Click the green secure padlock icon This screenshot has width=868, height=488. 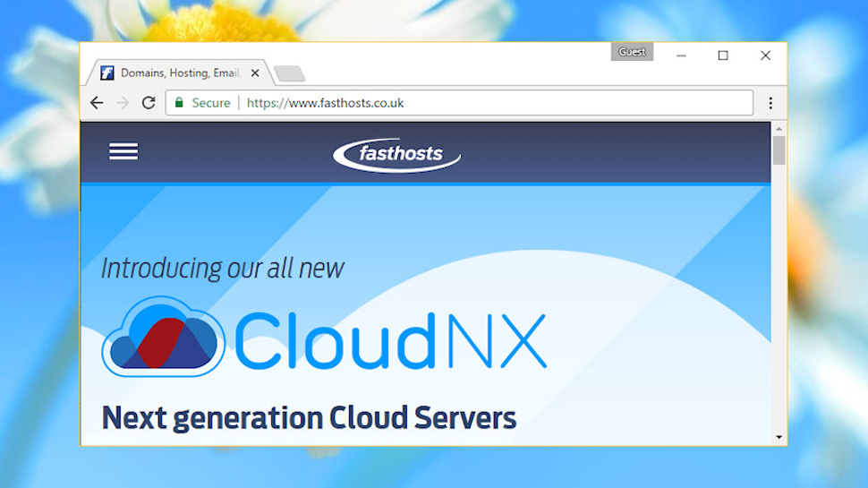pyautogui.click(x=179, y=102)
